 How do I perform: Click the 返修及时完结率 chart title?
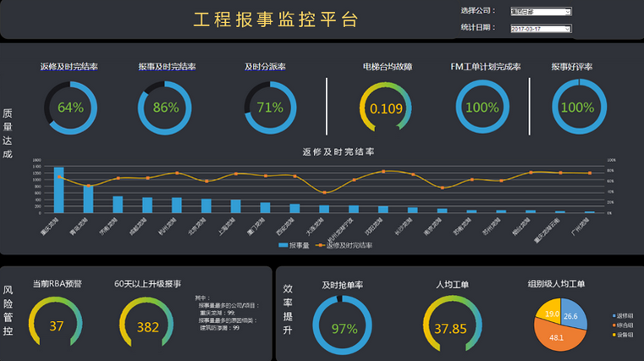(339, 152)
